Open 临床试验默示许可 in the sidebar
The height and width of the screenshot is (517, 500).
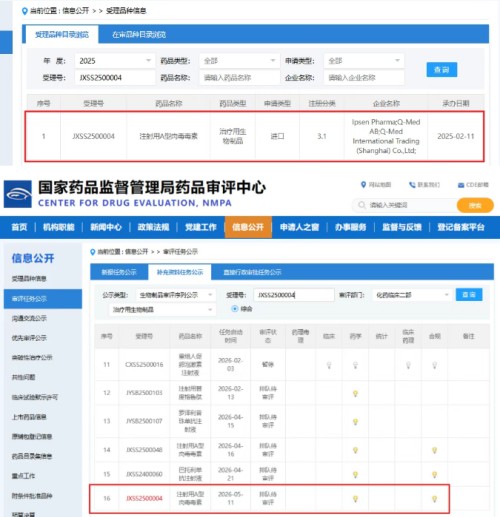(x=35, y=397)
